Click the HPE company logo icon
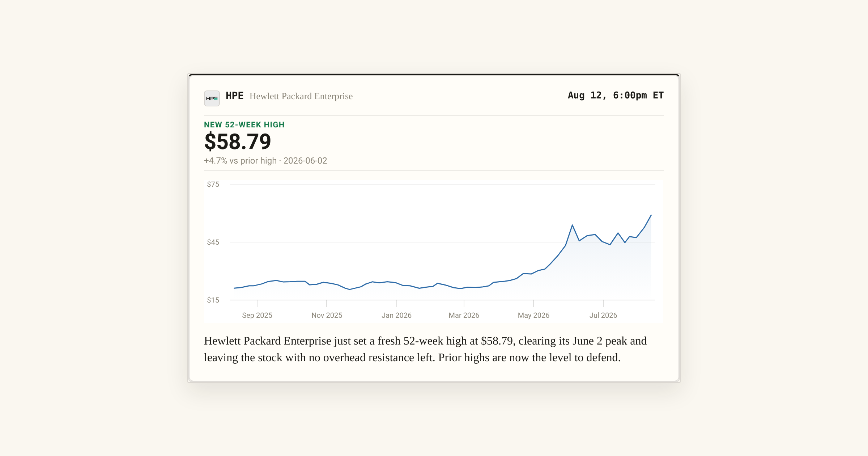The width and height of the screenshot is (868, 456). click(x=212, y=98)
